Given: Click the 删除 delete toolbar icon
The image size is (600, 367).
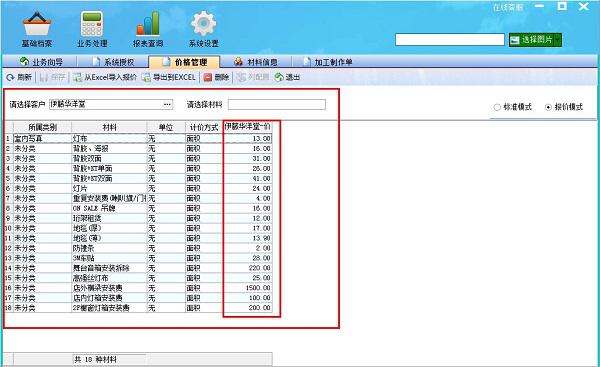Looking at the screenshot, I should click(x=207, y=77).
